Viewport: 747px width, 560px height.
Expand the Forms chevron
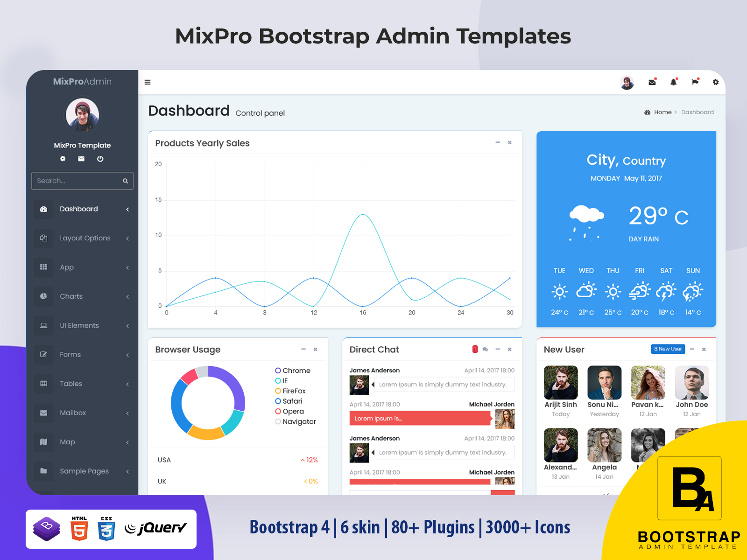click(127, 355)
